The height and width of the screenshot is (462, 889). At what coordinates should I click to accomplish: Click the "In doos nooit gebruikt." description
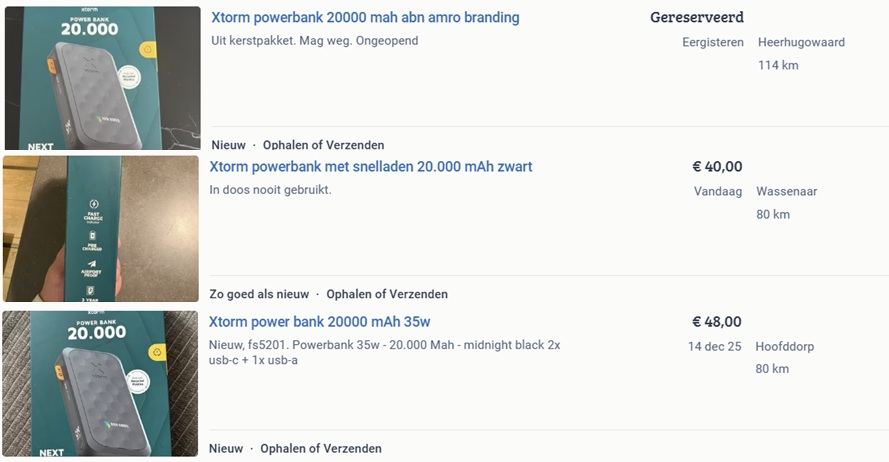click(270, 190)
